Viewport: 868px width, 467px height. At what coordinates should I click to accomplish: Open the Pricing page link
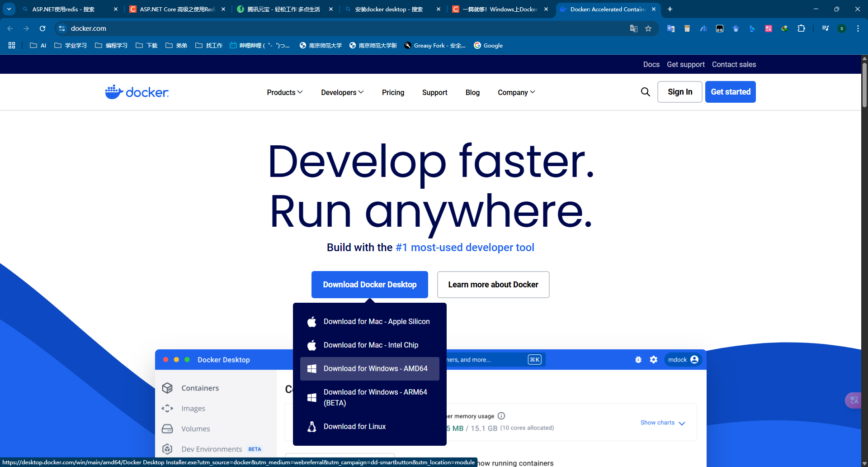click(393, 92)
